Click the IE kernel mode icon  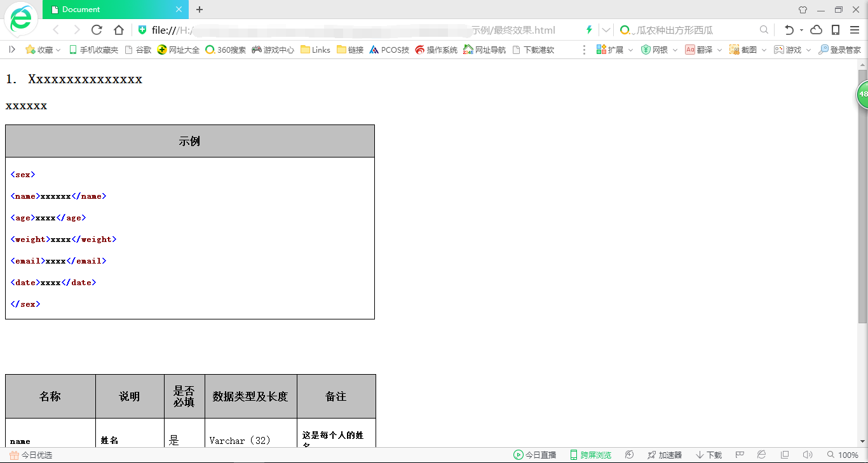point(761,455)
